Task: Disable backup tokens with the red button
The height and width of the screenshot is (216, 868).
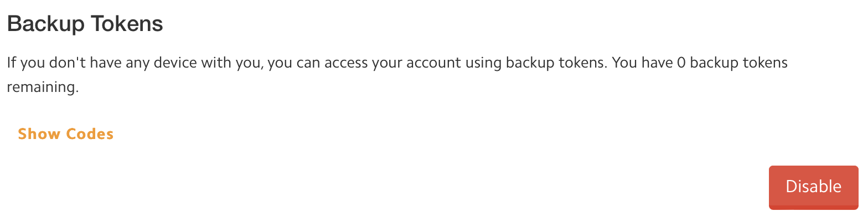Action: coord(813,187)
